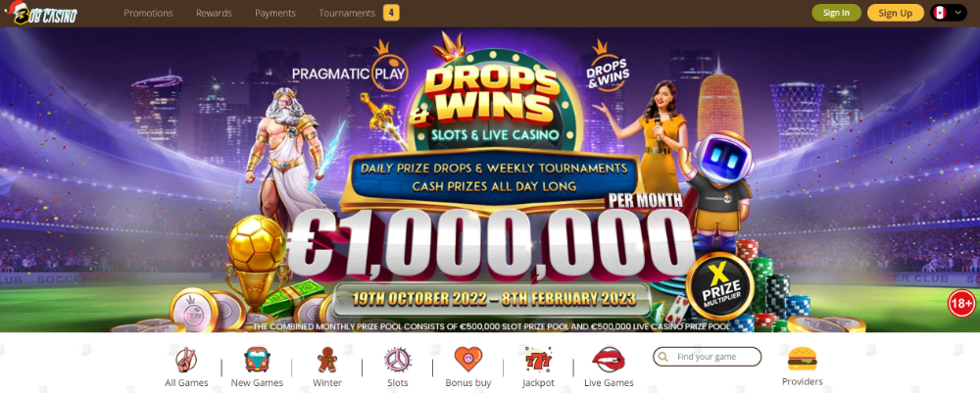Screen dimensions: 980x393
Task: Select the Jackpot 777 icon
Action: point(538,361)
